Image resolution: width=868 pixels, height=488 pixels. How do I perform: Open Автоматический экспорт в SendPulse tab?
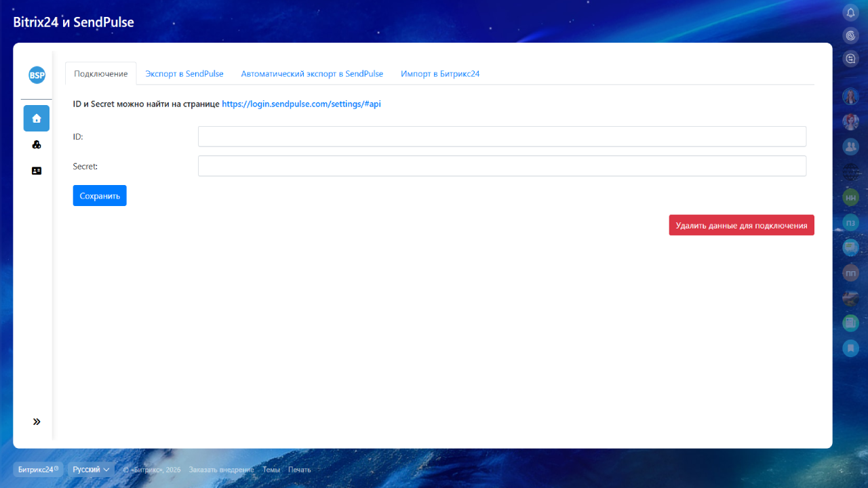point(312,74)
